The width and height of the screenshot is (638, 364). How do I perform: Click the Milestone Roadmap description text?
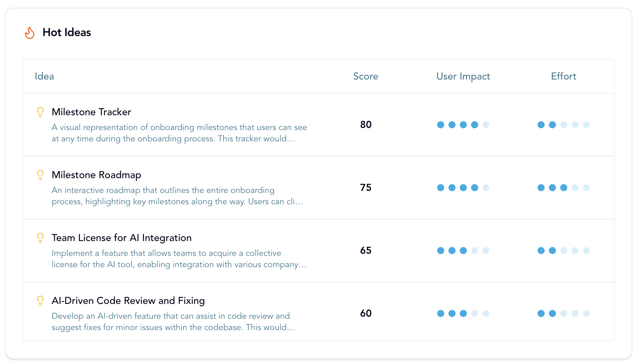tap(177, 196)
